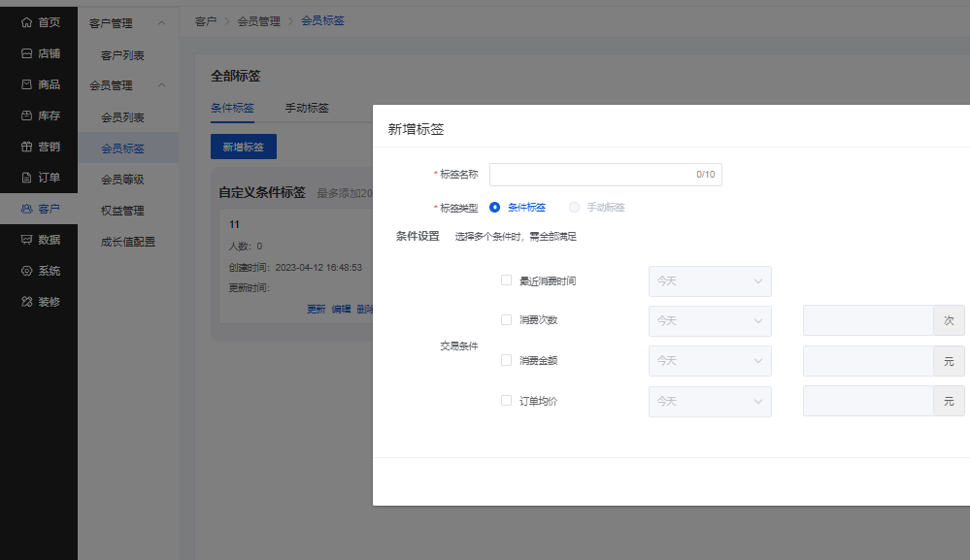970x560 pixels.
Task: Select the 条件标签 radio button
Action: (494, 207)
